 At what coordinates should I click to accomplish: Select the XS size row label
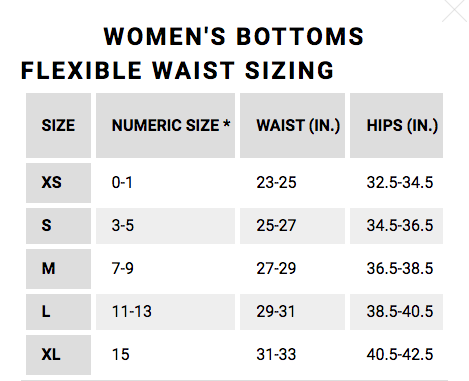58,183
